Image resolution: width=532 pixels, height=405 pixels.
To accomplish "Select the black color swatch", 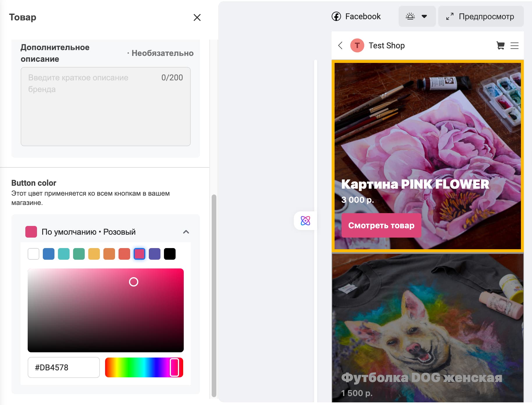I will coord(170,254).
